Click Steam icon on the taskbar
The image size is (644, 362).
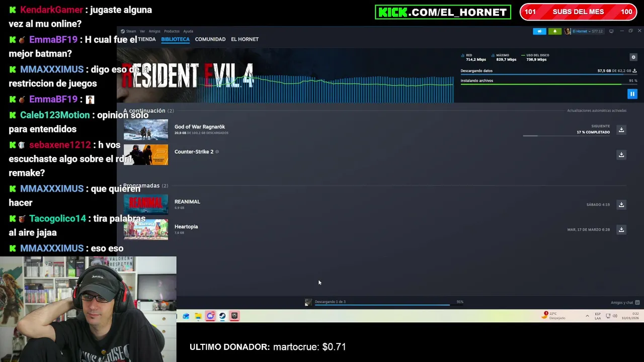[222, 316]
